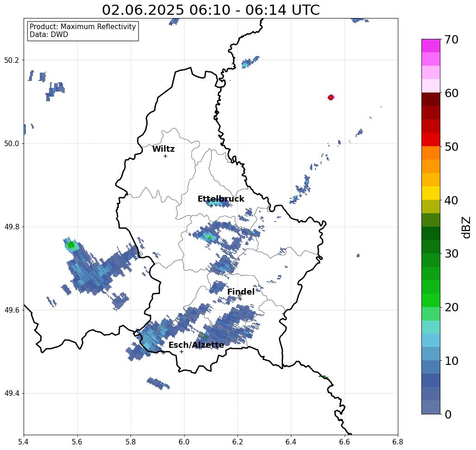The width and height of the screenshot is (476, 450).
Task: Click the longitude tick label 6.6
Action: [x=345, y=442]
